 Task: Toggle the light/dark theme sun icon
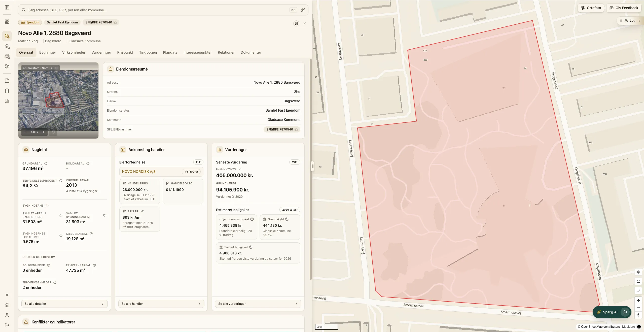pos(7,295)
